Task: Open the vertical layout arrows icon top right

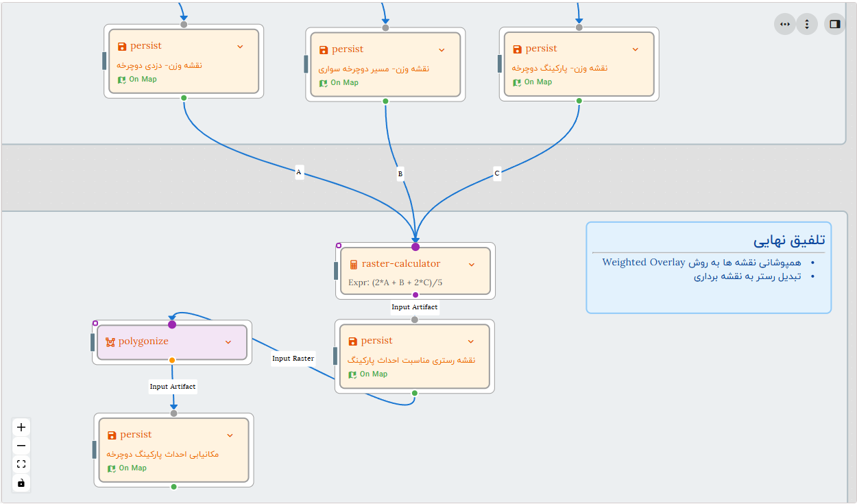Action: pos(807,24)
